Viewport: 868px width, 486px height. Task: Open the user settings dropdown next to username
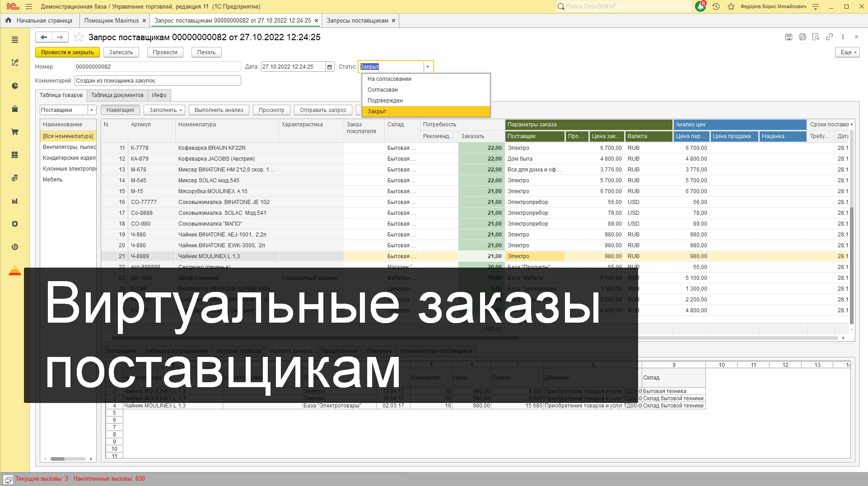(816, 7)
